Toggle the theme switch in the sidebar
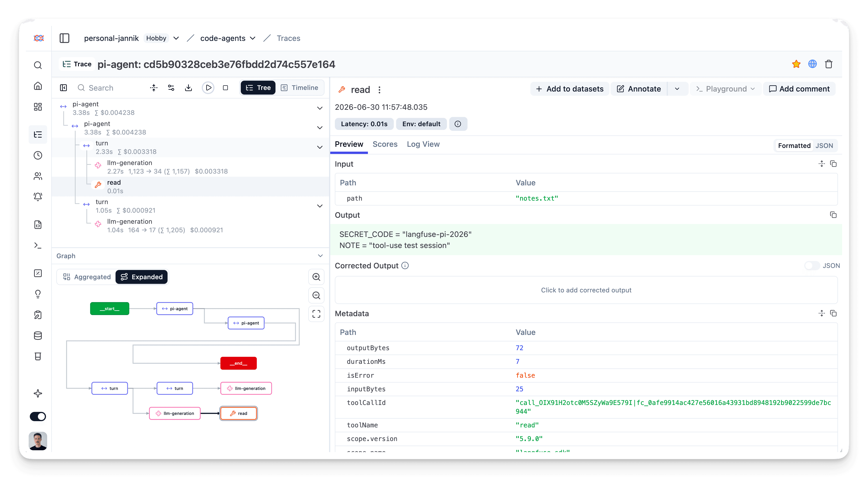The height and width of the screenshot is (478, 868). click(x=38, y=416)
